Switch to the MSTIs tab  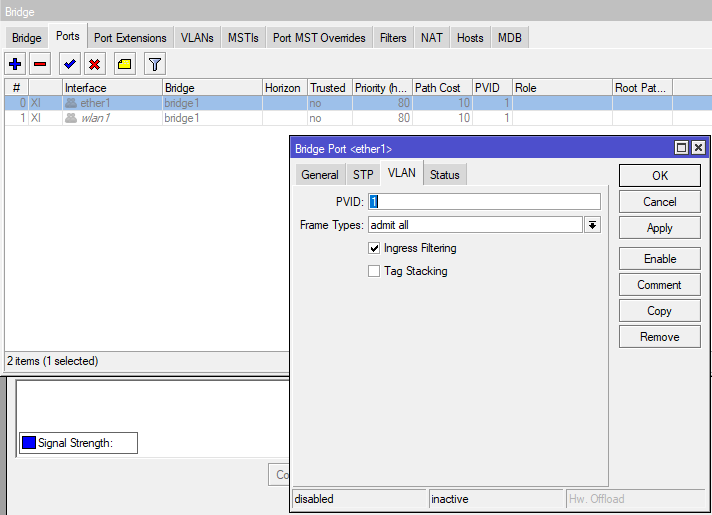(x=243, y=38)
